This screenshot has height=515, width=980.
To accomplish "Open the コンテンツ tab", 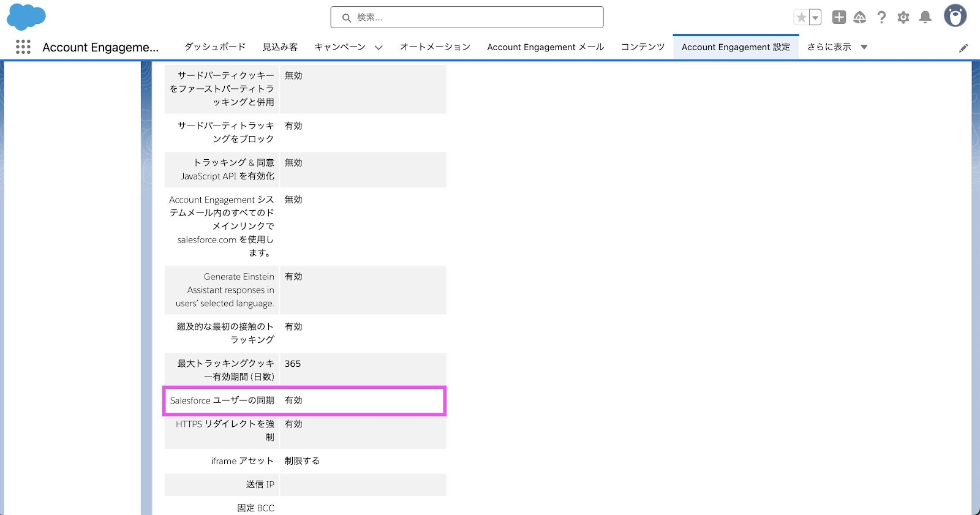I will tap(643, 47).
